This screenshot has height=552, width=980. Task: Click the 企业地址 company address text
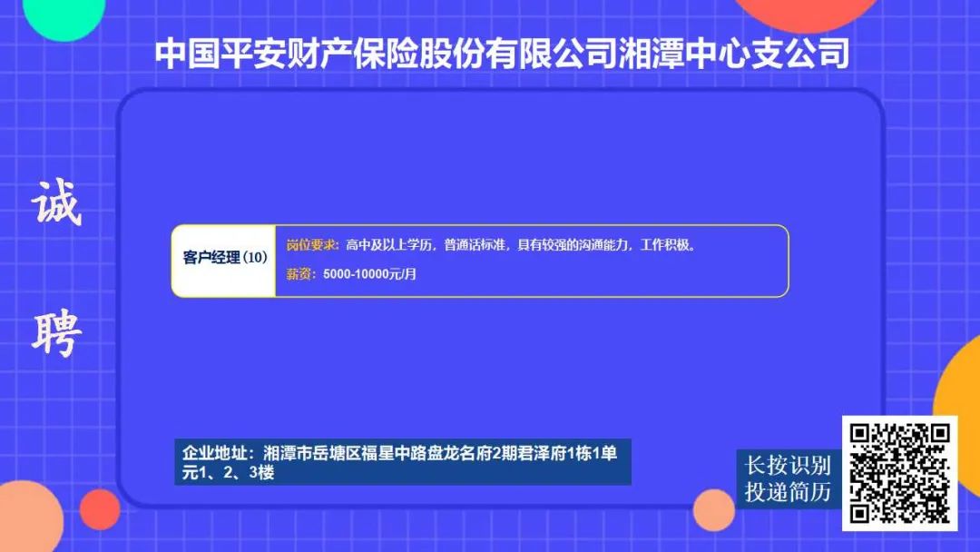pos(400,462)
